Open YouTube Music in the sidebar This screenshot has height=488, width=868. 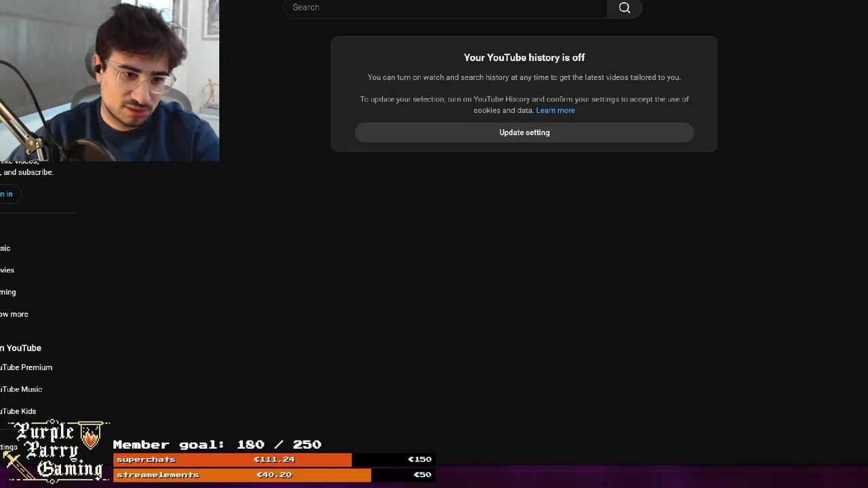(21, 389)
